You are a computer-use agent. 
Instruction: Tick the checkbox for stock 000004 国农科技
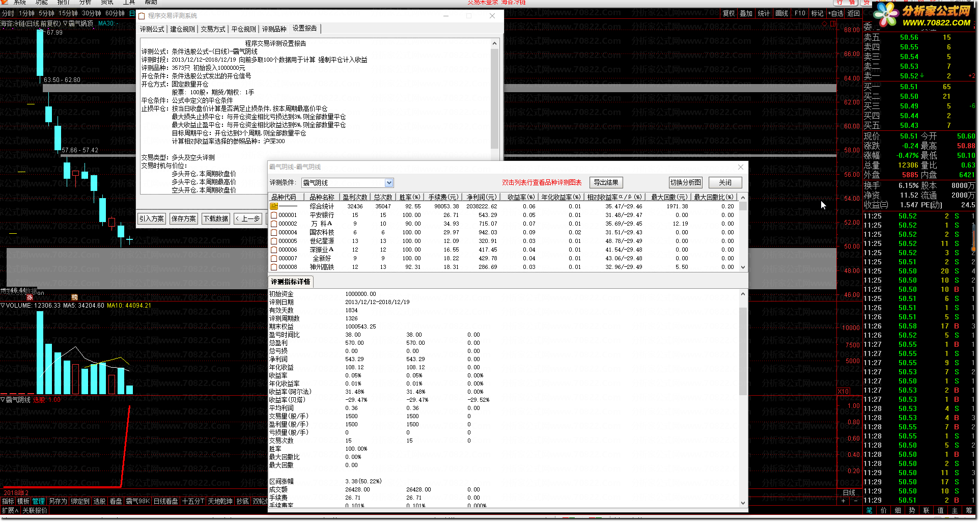pyautogui.click(x=274, y=233)
